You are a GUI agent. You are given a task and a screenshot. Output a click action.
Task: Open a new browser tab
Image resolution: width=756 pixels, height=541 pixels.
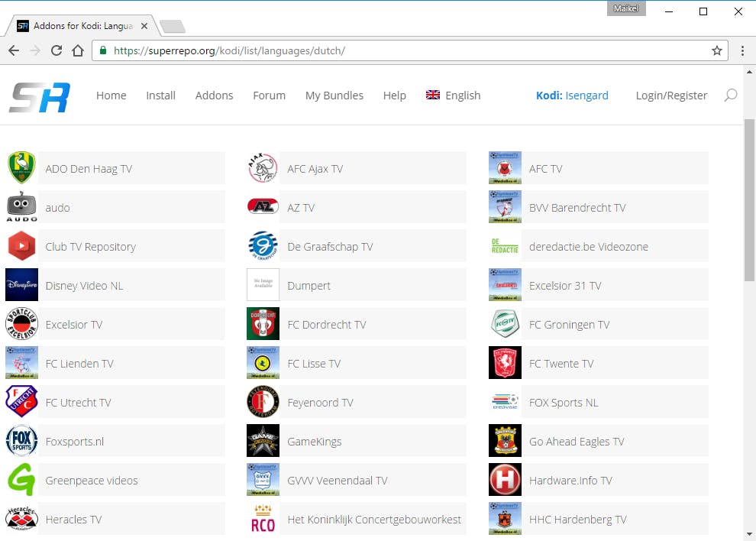coord(173,27)
